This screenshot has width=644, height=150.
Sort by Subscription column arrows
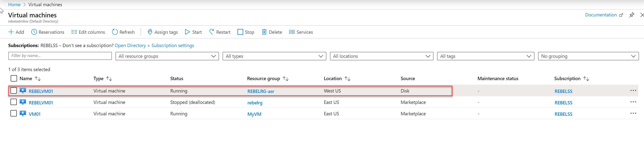pos(586,79)
